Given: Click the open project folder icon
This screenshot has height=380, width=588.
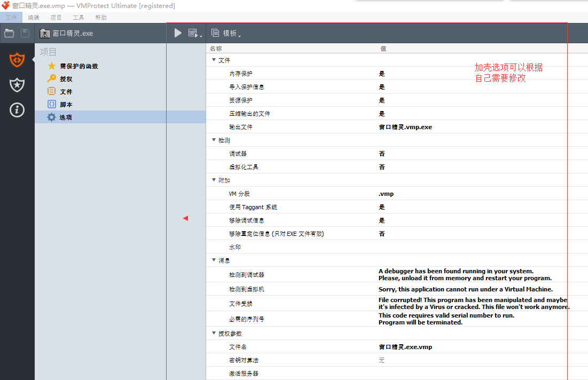Looking at the screenshot, I should [x=9, y=33].
